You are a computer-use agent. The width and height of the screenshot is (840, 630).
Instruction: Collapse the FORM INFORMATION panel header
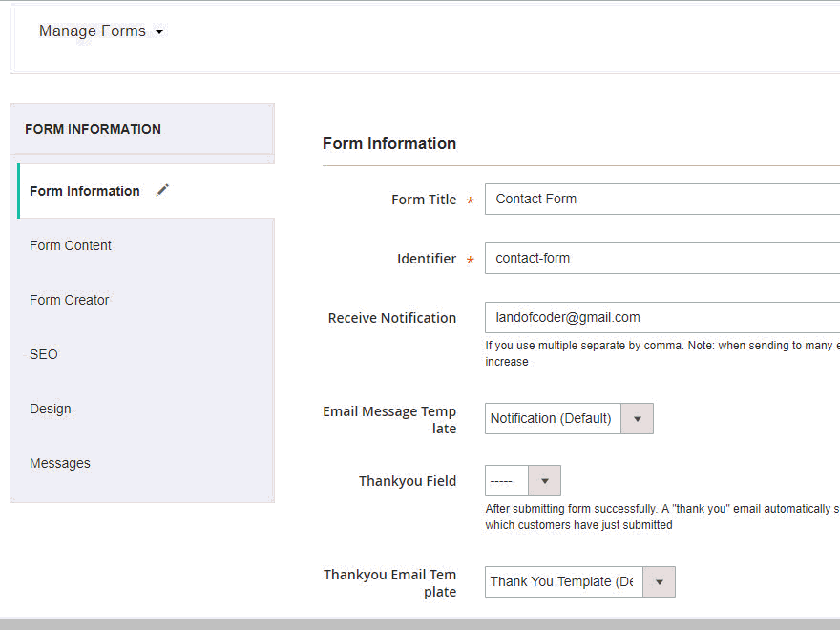142,129
